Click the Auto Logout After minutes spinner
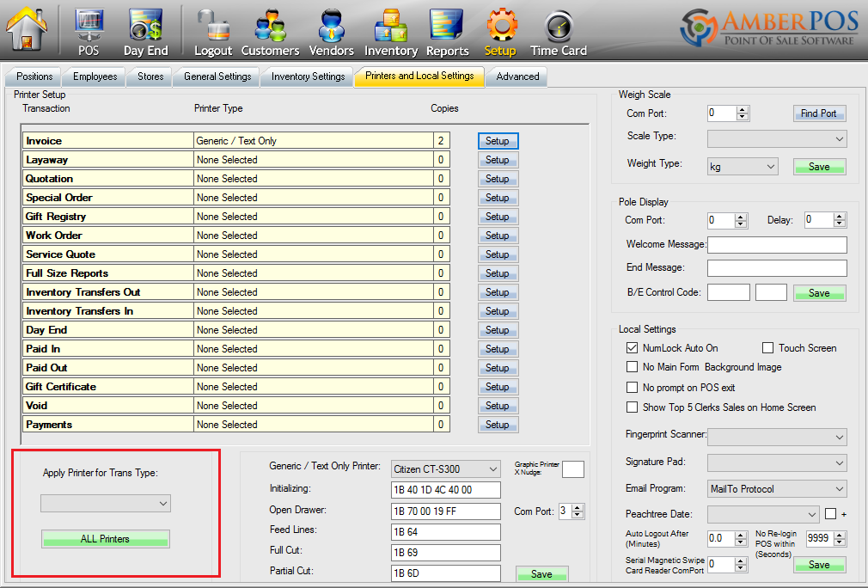The width and height of the screenshot is (868, 588). [728, 538]
